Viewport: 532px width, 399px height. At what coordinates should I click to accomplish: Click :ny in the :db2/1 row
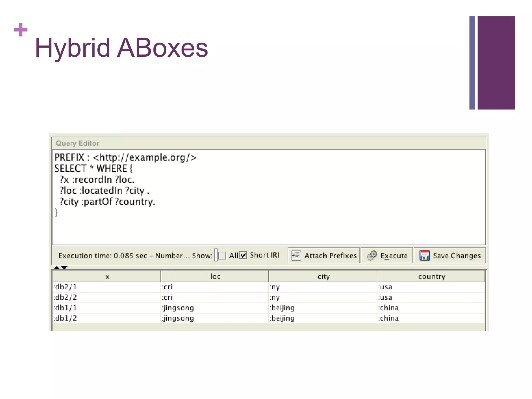(x=323, y=287)
